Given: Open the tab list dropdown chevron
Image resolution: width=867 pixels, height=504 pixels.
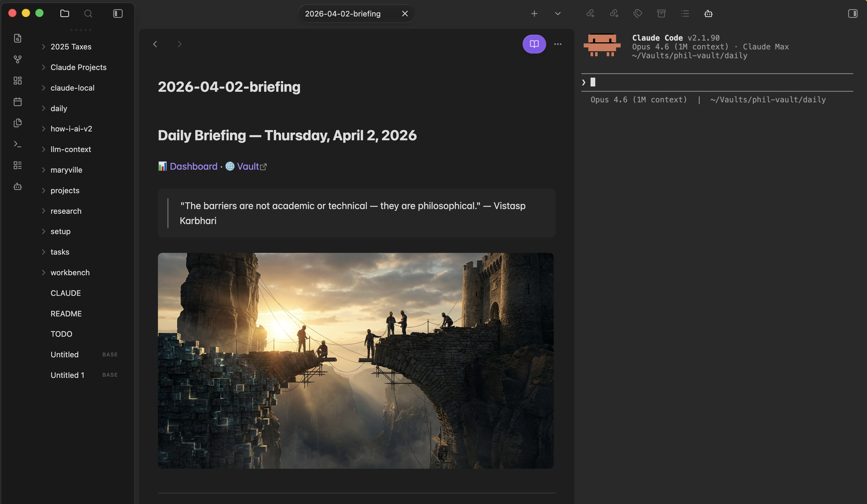Looking at the screenshot, I should tap(557, 14).
